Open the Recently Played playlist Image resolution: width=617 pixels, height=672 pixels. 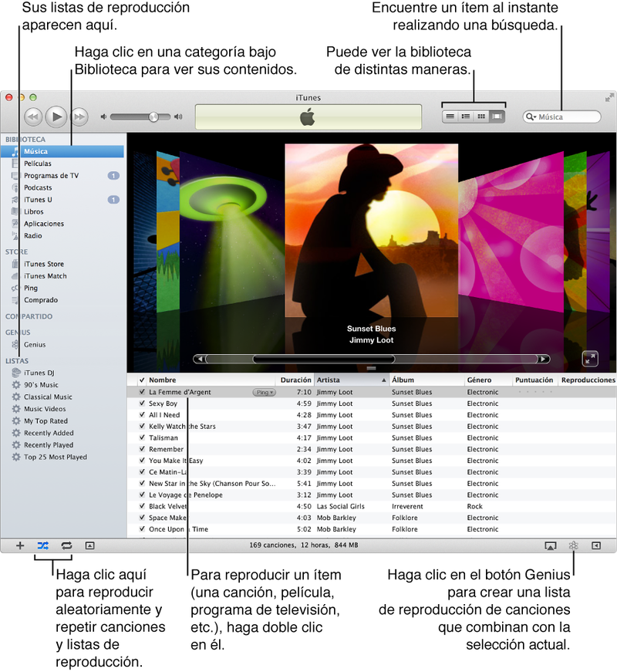49,444
